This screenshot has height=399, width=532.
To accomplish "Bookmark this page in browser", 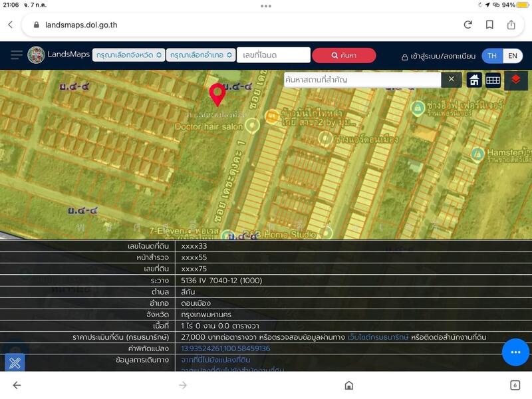I will coord(489,25).
